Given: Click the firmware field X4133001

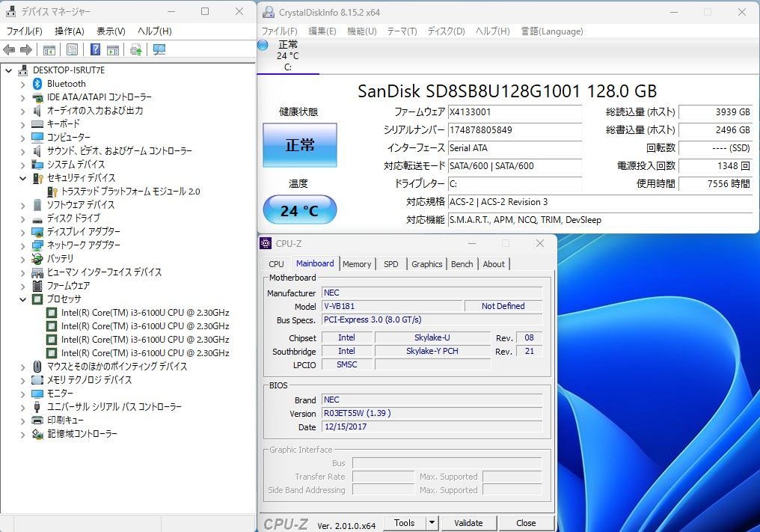Looking at the screenshot, I should 515,112.
